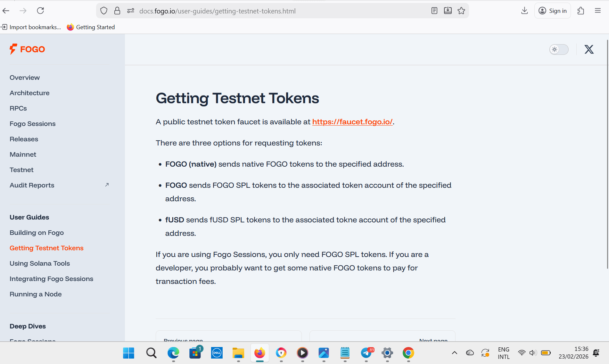Screen dimensions: 609x364
Task: Open the media player taskbar icon
Action: 302,353
